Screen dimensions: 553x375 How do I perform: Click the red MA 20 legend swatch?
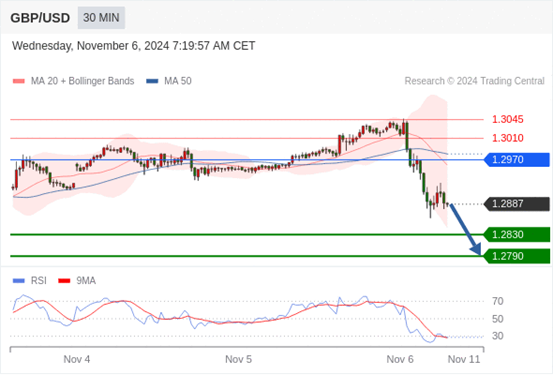19,81
